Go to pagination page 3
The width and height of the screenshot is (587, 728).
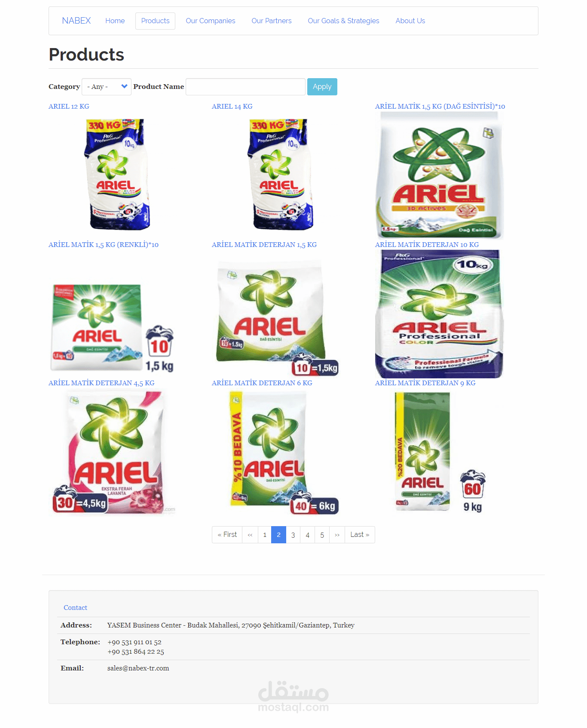[x=293, y=535]
